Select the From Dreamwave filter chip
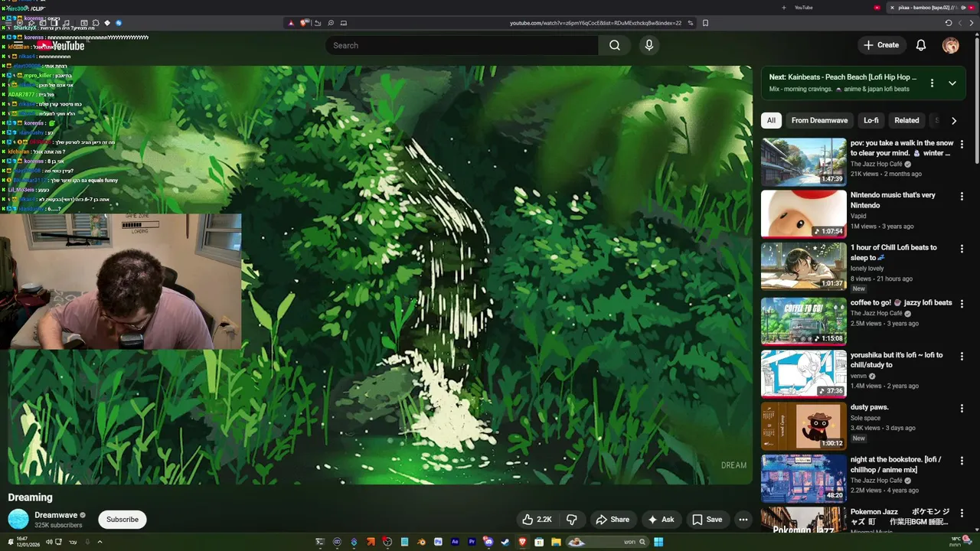This screenshot has width=980, height=551. (x=819, y=120)
